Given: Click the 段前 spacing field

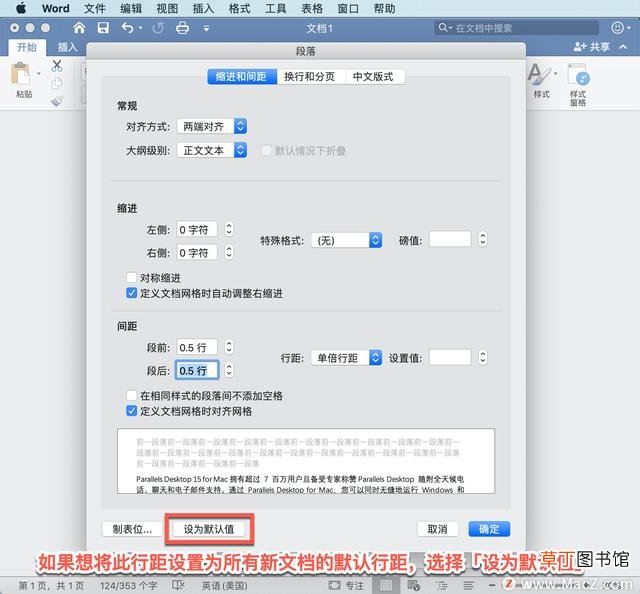Looking at the screenshot, I should pyautogui.click(x=197, y=347).
